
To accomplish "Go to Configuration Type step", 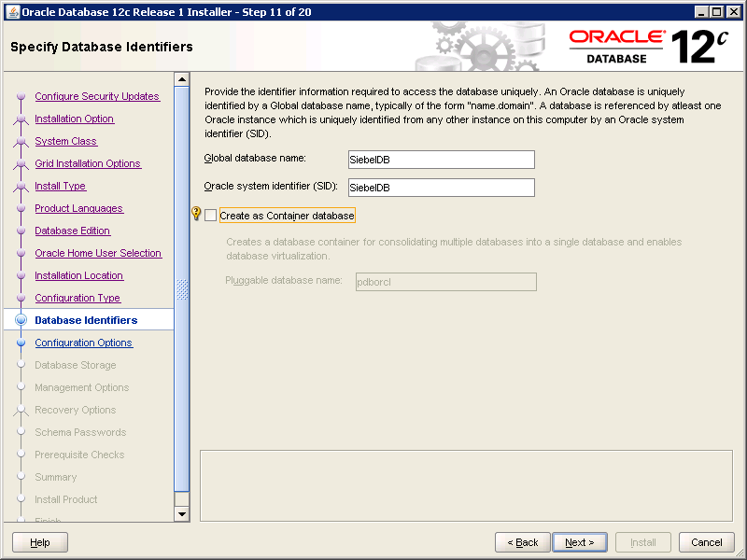I will [78, 298].
